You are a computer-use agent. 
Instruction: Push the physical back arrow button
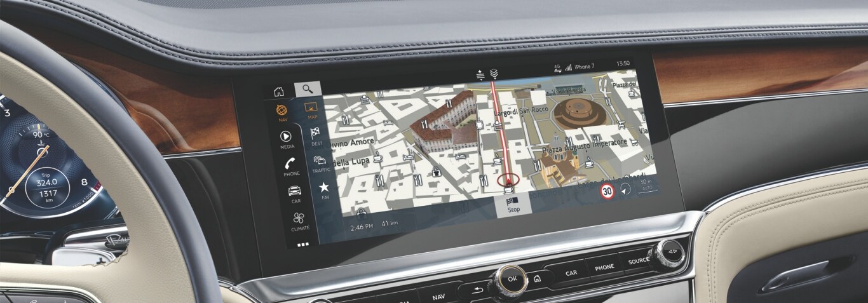click(478, 290)
